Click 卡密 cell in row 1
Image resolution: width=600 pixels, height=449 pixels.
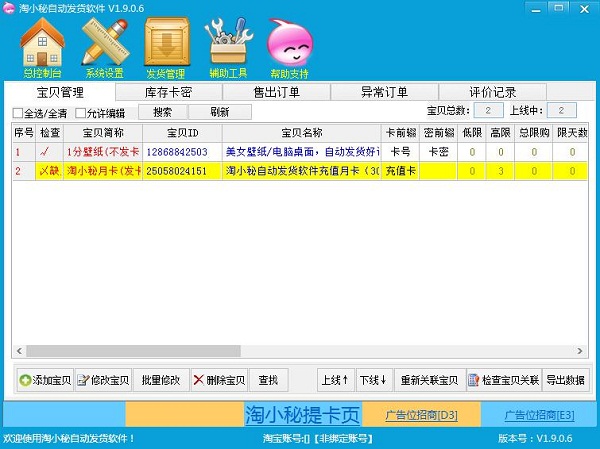click(439, 152)
